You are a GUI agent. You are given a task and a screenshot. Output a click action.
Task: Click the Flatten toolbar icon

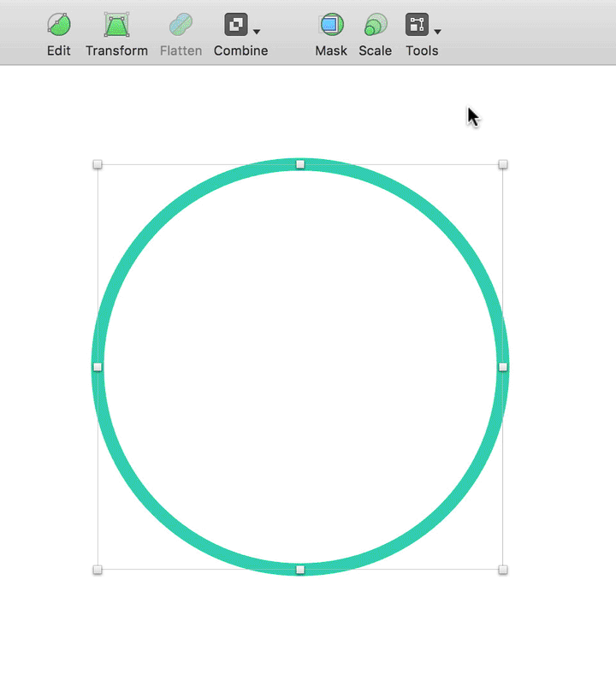(181, 24)
